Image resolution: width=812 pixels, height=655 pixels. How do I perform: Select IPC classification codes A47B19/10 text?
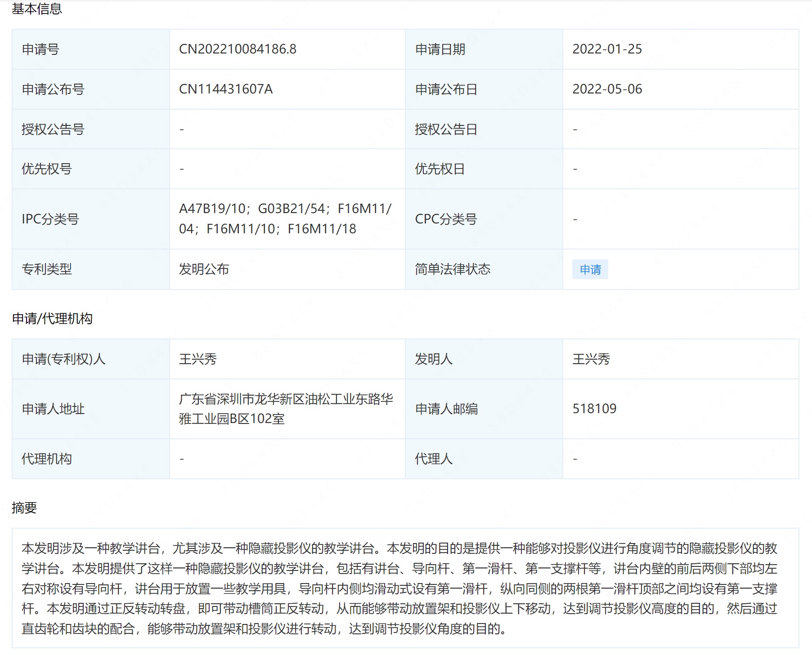(285, 219)
